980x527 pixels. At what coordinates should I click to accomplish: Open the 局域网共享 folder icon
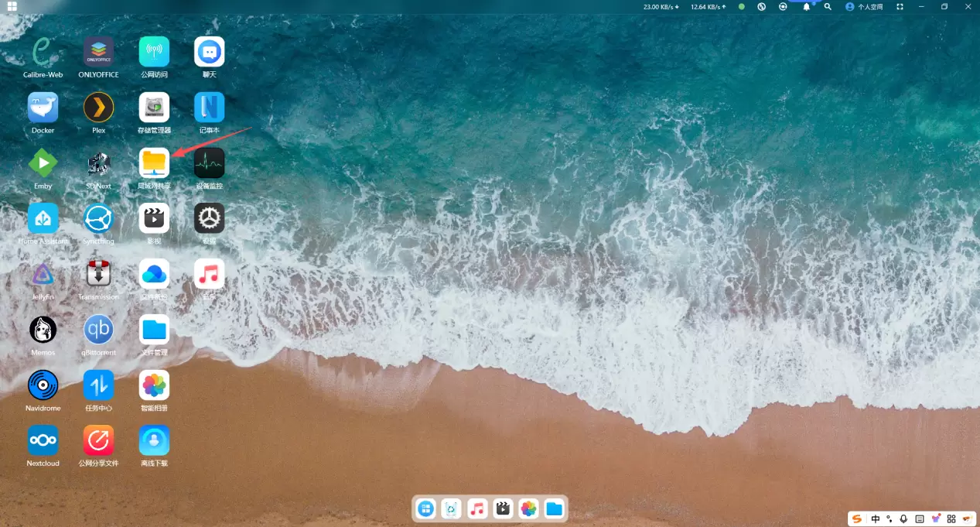tap(154, 163)
